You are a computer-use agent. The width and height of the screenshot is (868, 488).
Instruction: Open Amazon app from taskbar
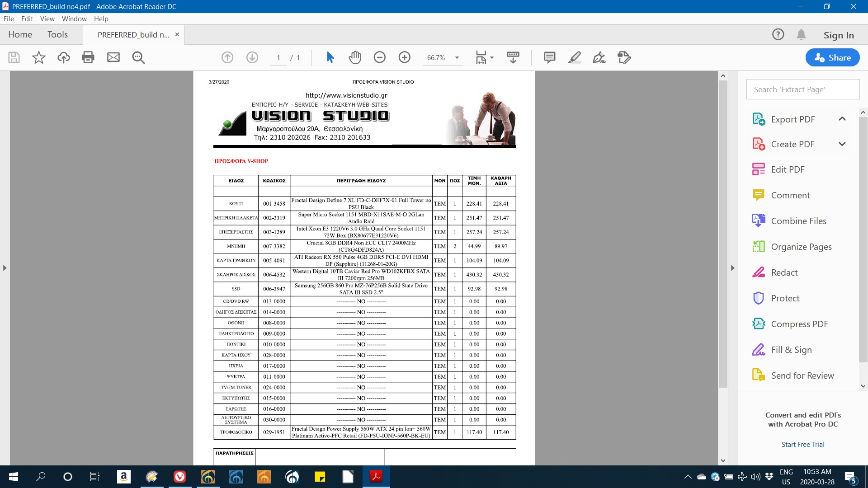[123, 477]
